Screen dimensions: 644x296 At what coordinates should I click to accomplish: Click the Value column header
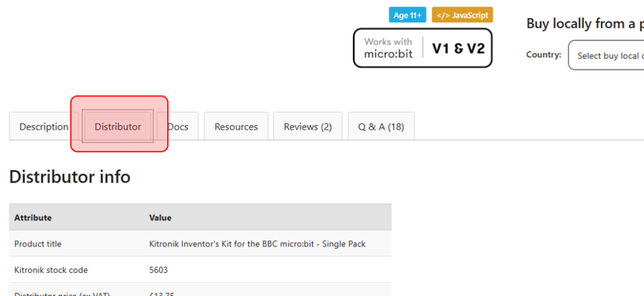[x=160, y=218]
